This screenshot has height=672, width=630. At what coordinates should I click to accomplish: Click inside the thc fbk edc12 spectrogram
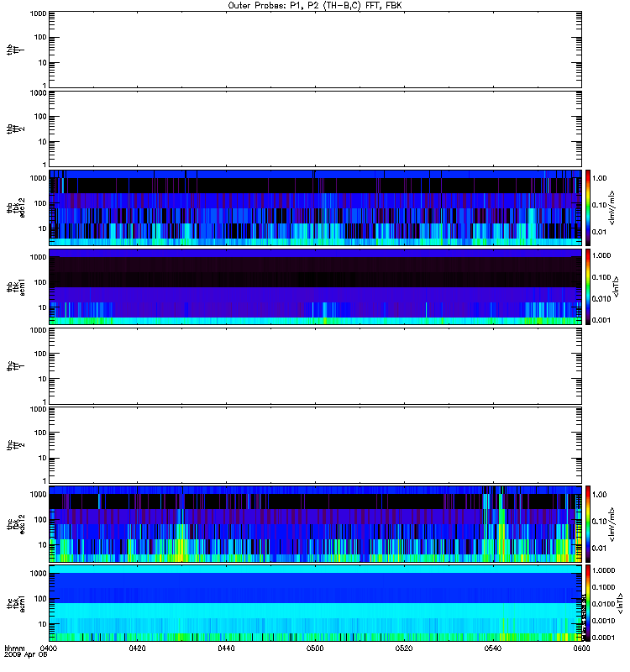pos(315,523)
